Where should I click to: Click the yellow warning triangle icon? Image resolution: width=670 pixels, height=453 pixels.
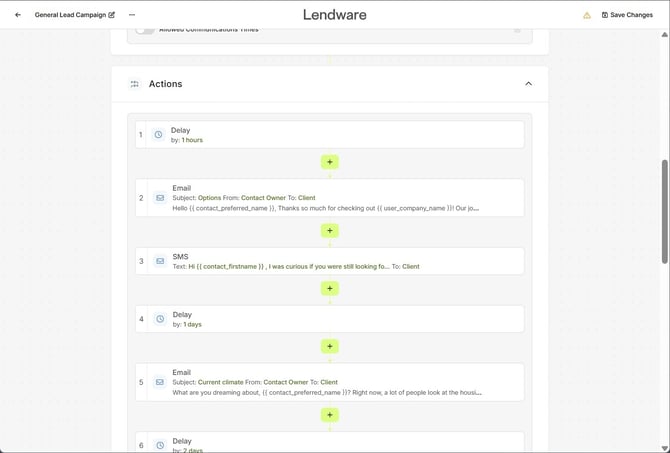pyautogui.click(x=587, y=15)
